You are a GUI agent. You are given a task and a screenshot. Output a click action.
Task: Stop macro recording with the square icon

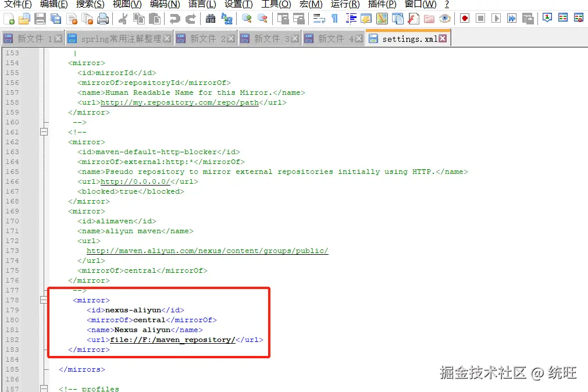480,19
